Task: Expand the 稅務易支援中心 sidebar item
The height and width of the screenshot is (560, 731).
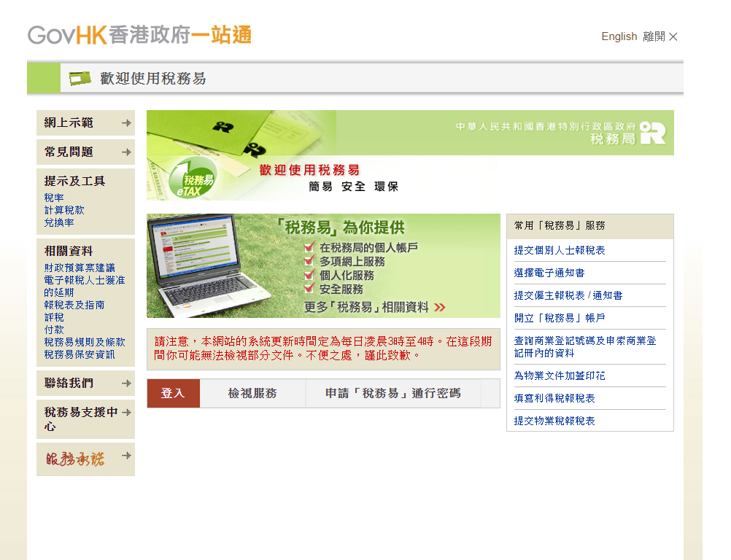Action: point(126,413)
